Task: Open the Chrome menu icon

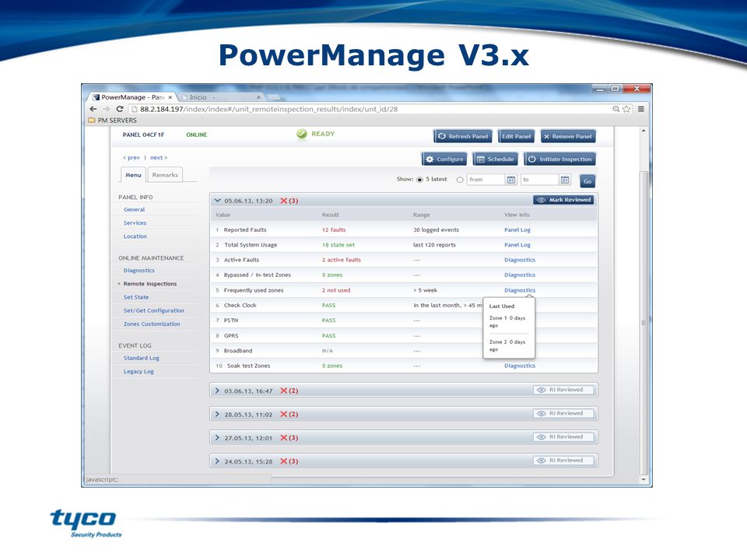Action: 641,109
